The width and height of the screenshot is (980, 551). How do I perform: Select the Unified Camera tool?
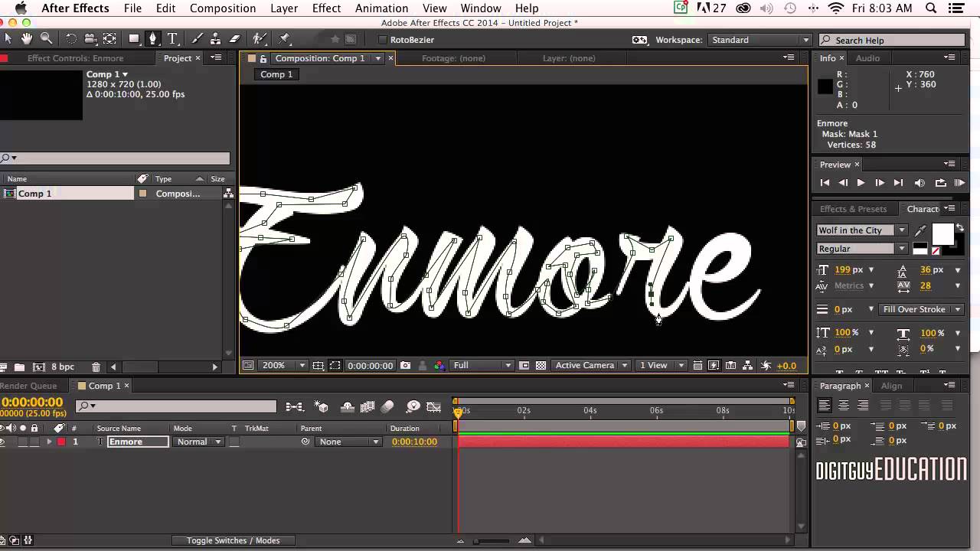coord(90,39)
